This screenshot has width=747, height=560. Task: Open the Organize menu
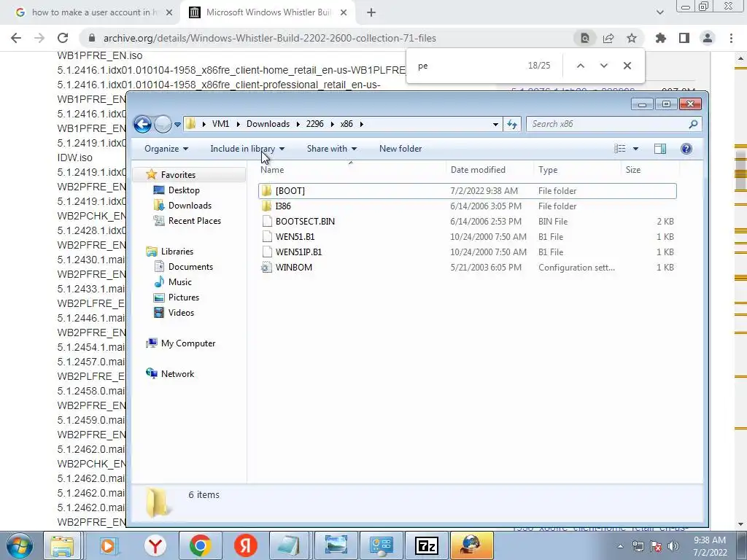pyautogui.click(x=166, y=149)
